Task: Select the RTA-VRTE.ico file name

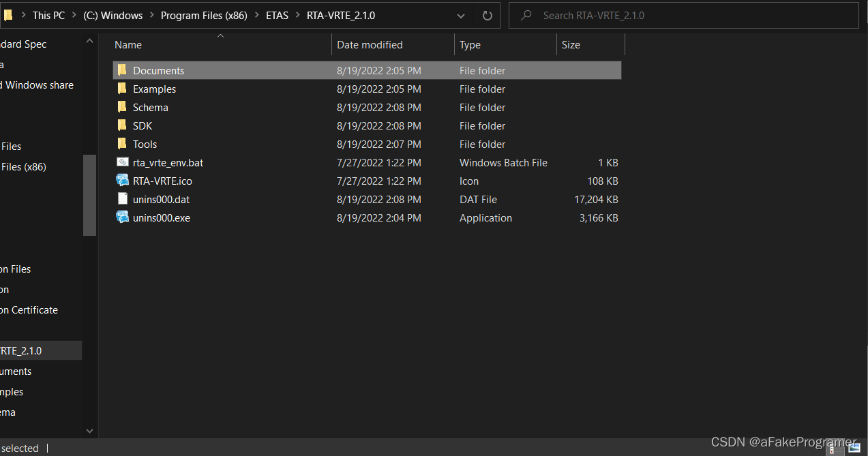Action: (x=162, y=181)
